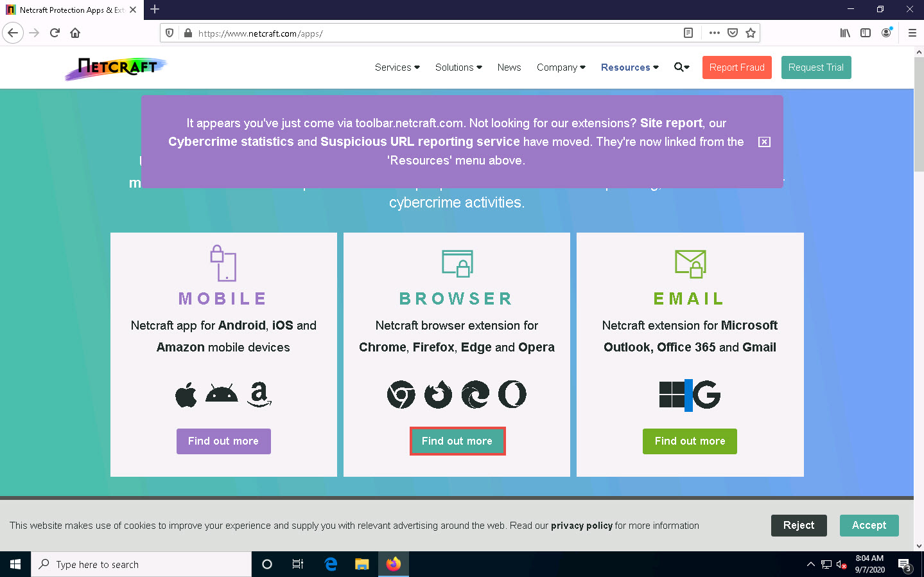Click the Amazon logo icon
Screen dimensions: 924x577
[259, 395]
